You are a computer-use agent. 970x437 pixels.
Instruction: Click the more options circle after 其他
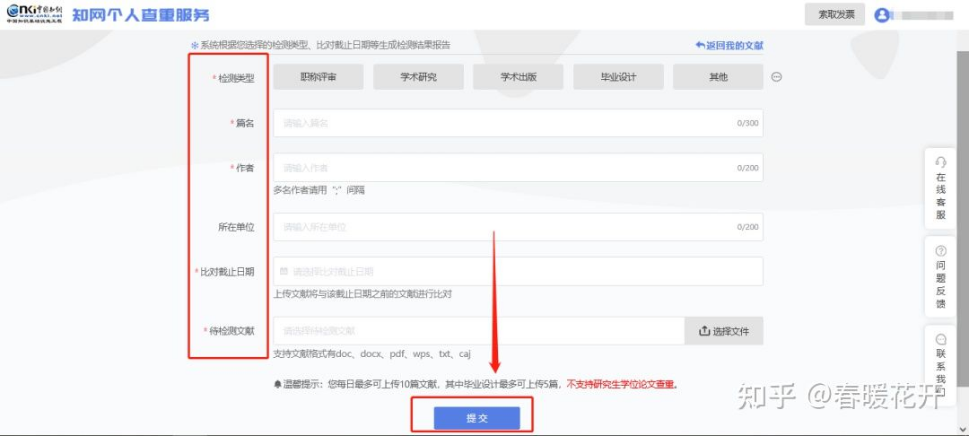(776, 77)
